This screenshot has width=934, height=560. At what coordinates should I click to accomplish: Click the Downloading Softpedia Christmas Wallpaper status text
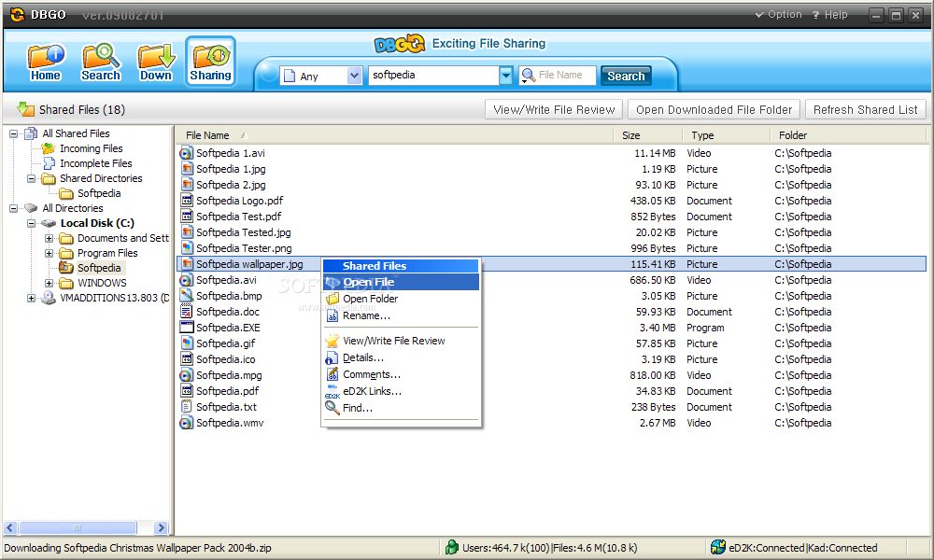tap(138, 548)
